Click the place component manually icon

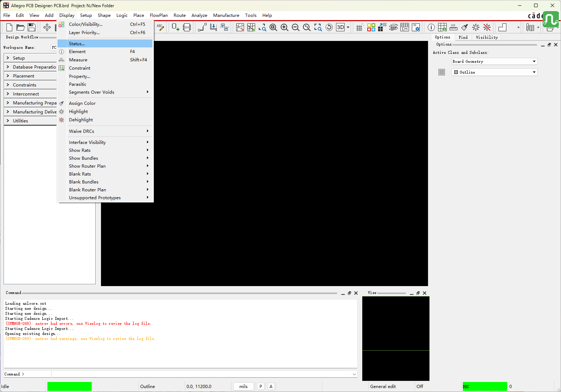pyautogui.click(x=175, y=27)
